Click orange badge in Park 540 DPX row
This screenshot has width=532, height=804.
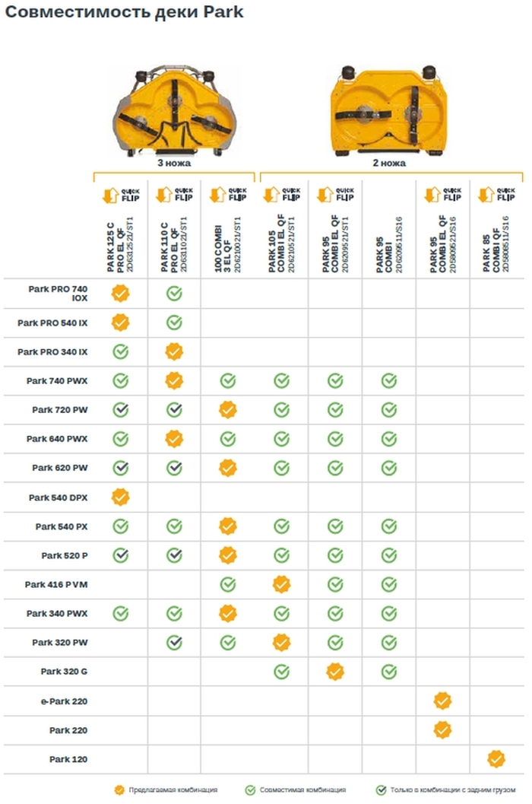(x=120, y=497)
